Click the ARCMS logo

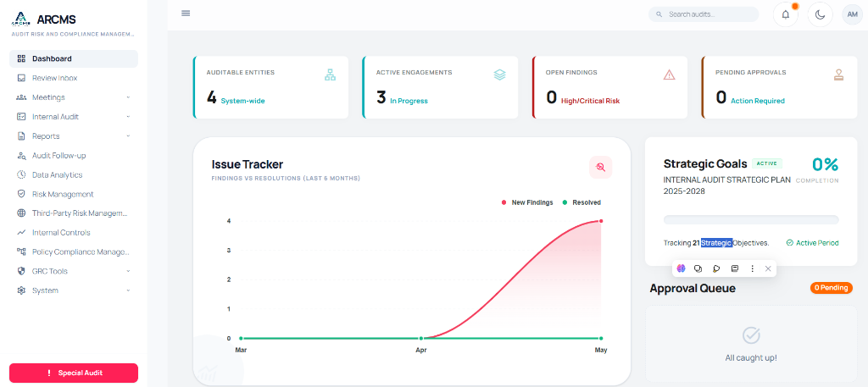(x=20, y=19)
